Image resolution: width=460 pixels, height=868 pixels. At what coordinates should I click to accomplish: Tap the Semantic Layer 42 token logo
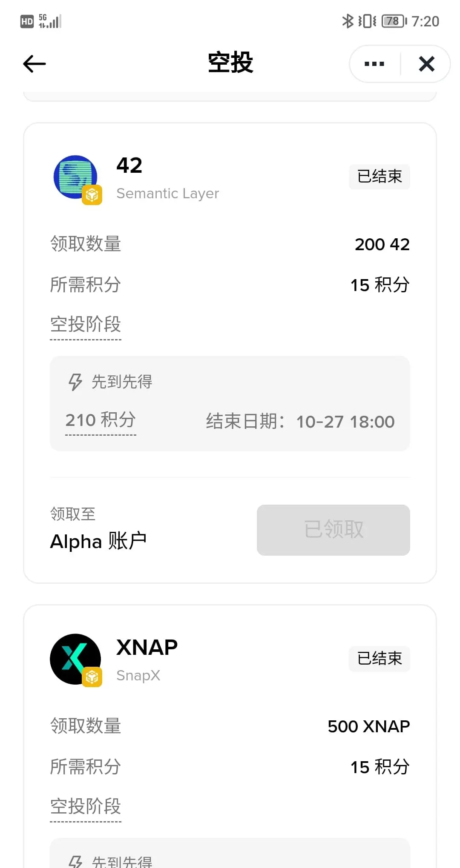(x=76, y=177)
